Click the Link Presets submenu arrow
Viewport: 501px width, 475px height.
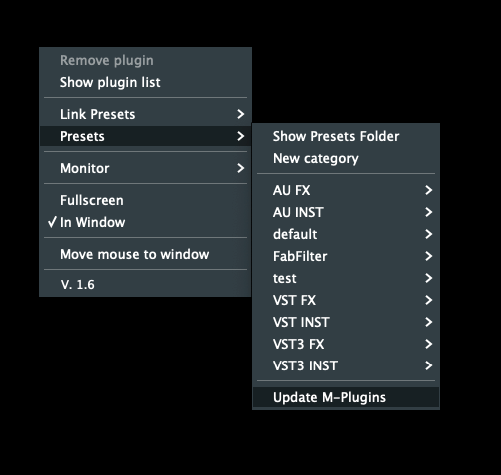tap(241, 114)
